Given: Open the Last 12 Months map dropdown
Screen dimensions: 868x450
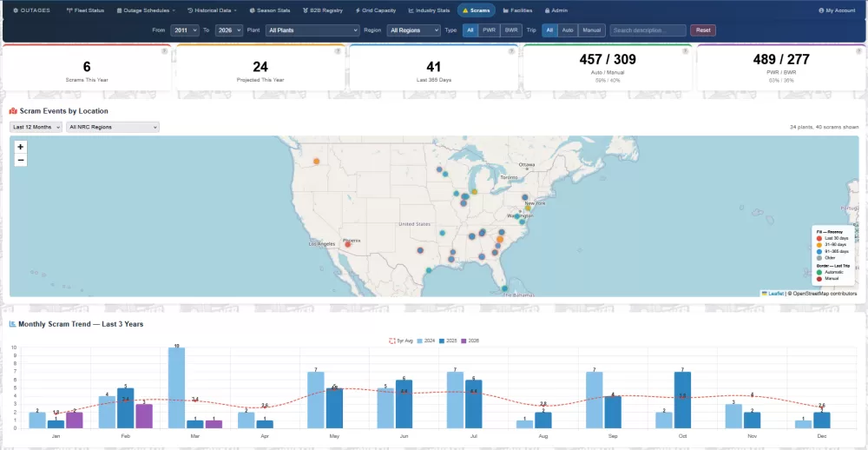Looking at the screenshot, I should pyautogui.click(x=36, y=127).
